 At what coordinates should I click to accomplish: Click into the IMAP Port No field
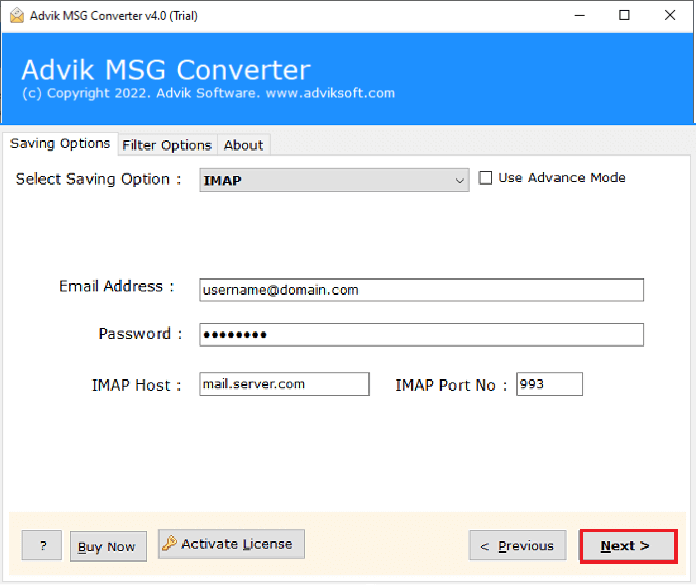(549, 384)
